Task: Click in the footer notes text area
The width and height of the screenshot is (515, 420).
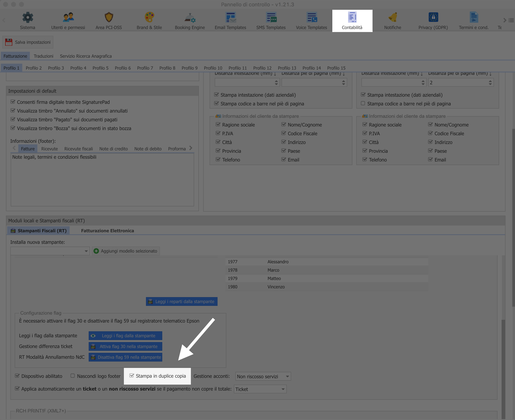Action: pos(102,180)
